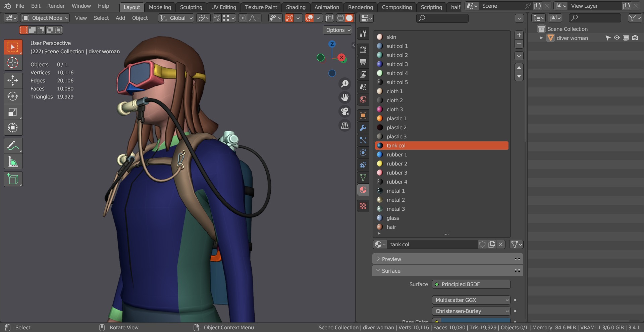Open the Render properties tab
Screen dimensions: 644x332
363,50
